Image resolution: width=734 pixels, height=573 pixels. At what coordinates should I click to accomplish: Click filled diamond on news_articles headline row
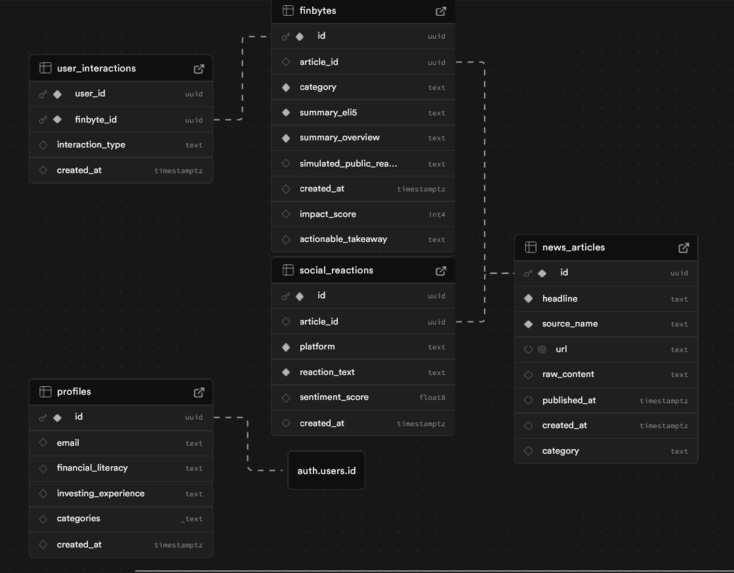tap(528, 299)
